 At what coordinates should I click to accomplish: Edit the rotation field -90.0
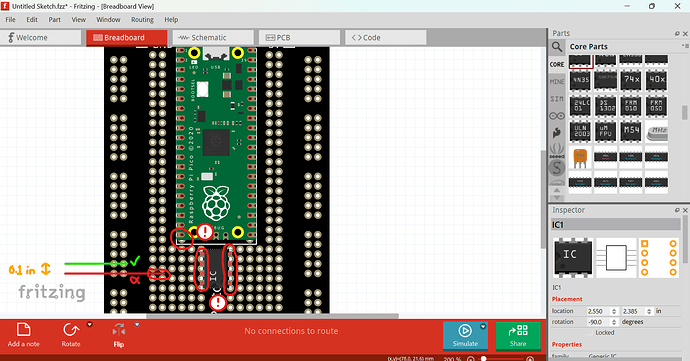click(598, 322)
